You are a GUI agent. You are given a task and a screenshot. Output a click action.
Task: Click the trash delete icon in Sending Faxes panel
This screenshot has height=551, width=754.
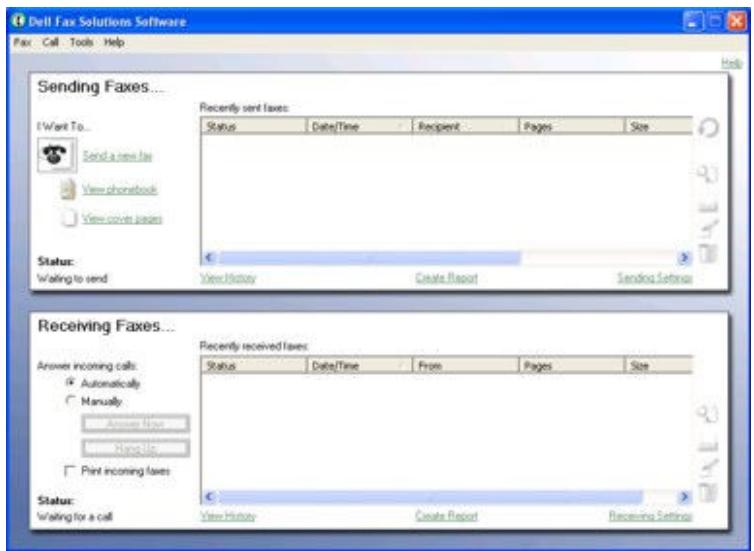click(708, 253)
